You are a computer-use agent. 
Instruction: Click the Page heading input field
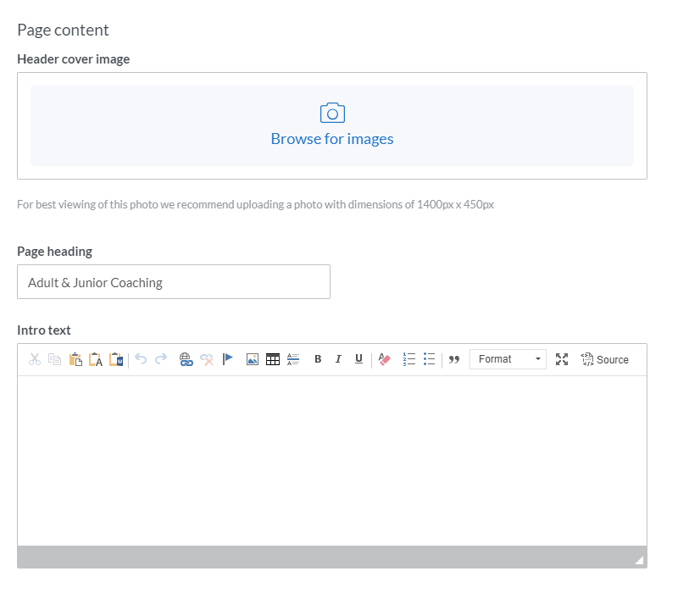point(174,282)
